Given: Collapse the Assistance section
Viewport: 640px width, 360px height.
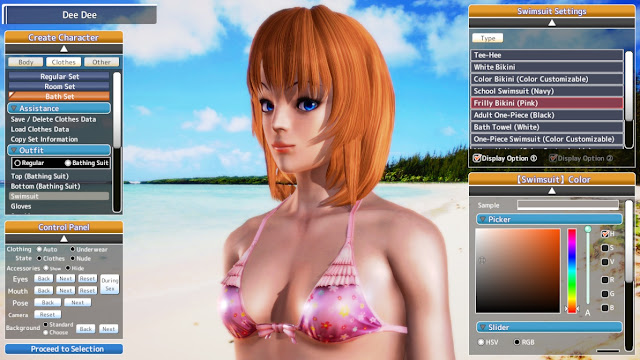Looking at the screenshot, I should tap(14, 108).
